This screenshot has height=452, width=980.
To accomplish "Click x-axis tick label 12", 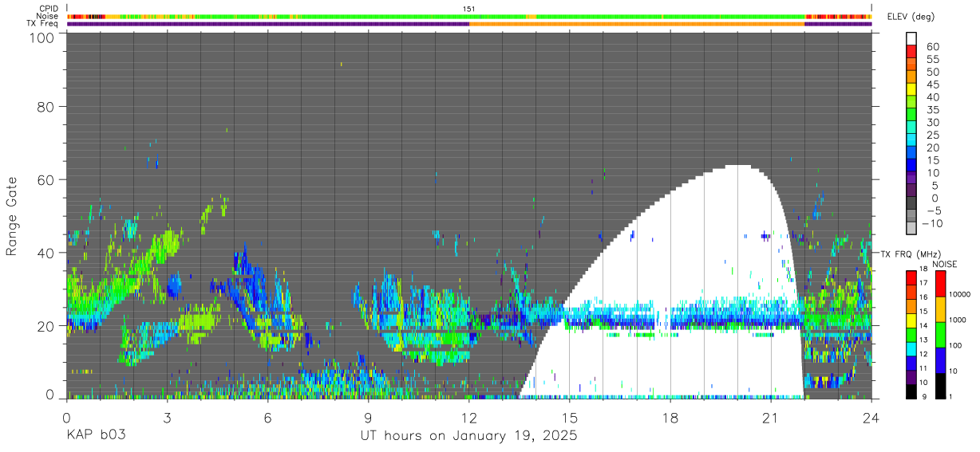I will coord(468,416).
